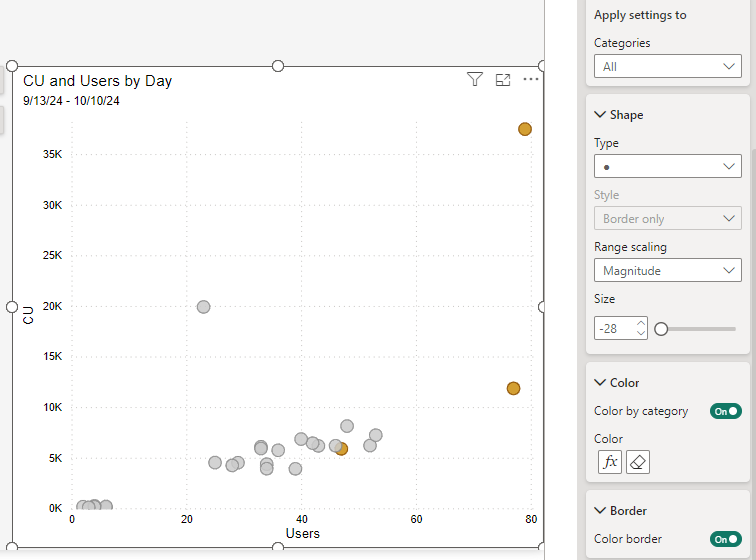This screenshot has height=560, width=756.
Task: Click the bottom-center handle of the visual
Action: (278, 546)
